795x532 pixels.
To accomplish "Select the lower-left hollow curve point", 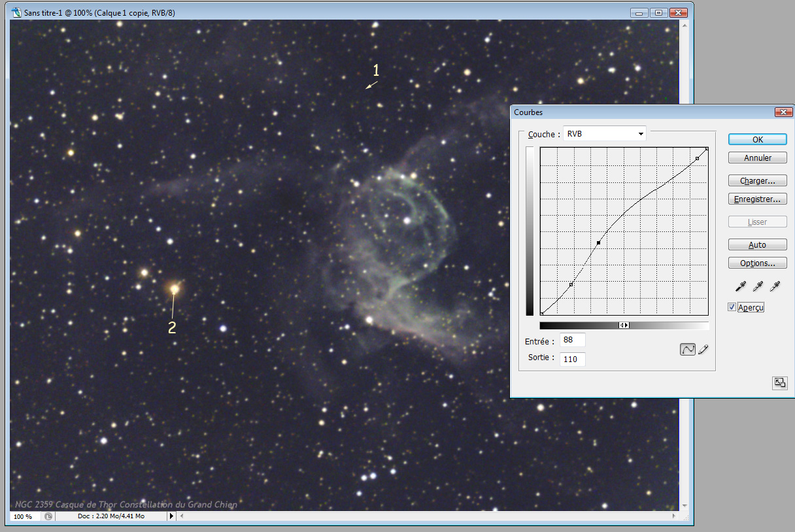I will 571,284.
